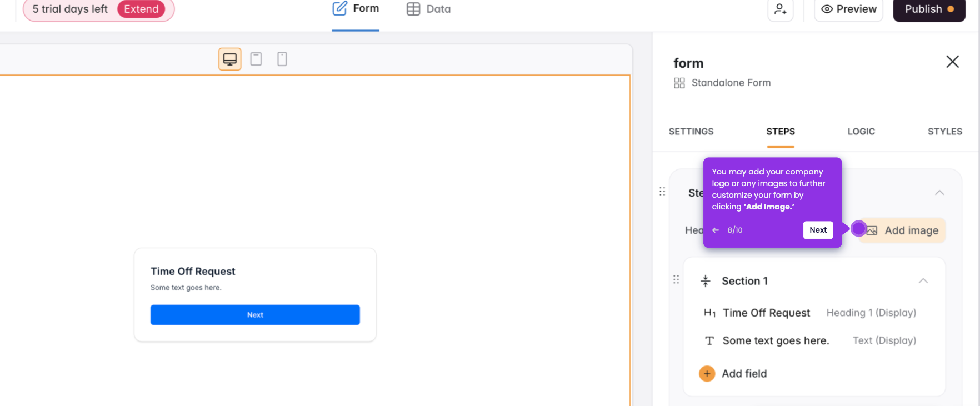Viewport: 980px width, 406px height.
Task: Click the Time Off Request heading in canvas
Action: pos(193,272)
